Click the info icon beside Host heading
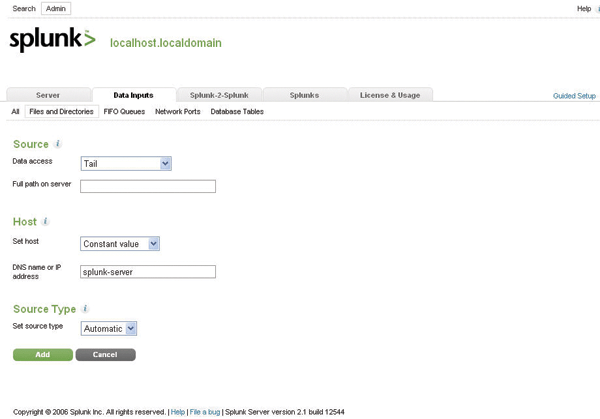600x419 pixels. [46, 221]
